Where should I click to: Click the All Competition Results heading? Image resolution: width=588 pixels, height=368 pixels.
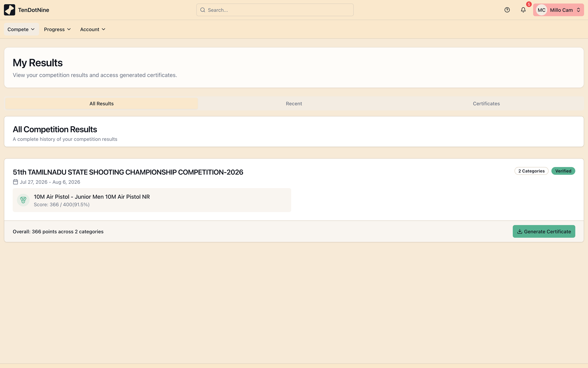(x=55, y=129)
